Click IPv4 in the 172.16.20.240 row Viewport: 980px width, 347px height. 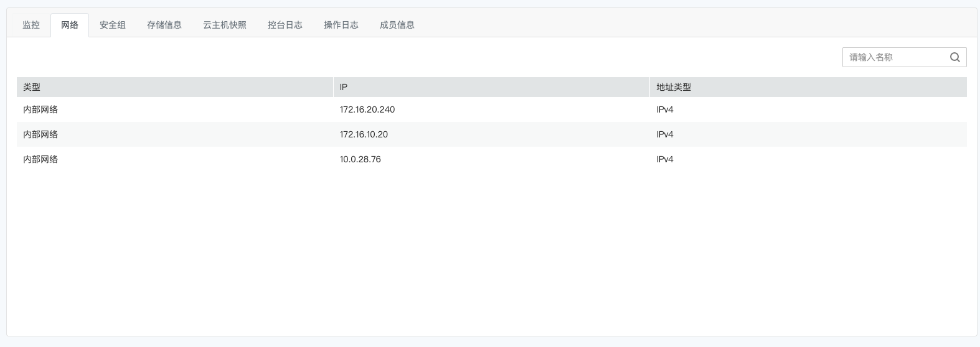point(665,109)
